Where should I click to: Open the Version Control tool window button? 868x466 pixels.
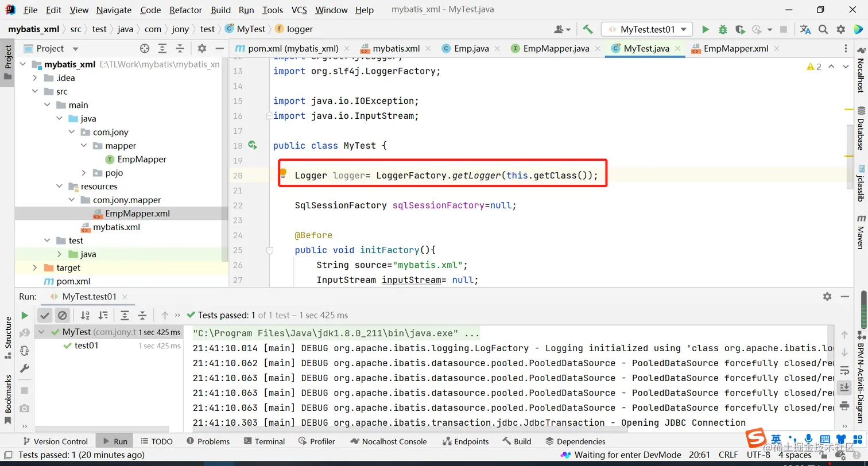point(55,441)
